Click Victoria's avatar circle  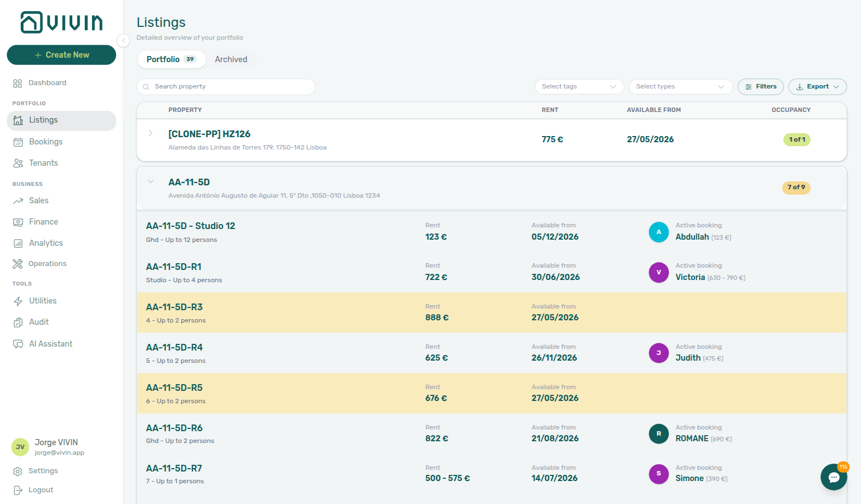click(x=659, y=272)
